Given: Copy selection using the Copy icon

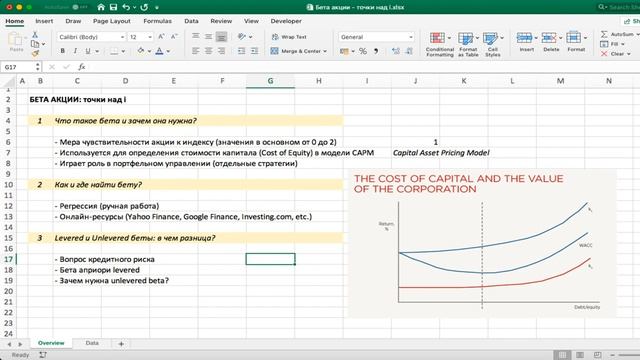Looking at the screenshot, I should [36, 44].
